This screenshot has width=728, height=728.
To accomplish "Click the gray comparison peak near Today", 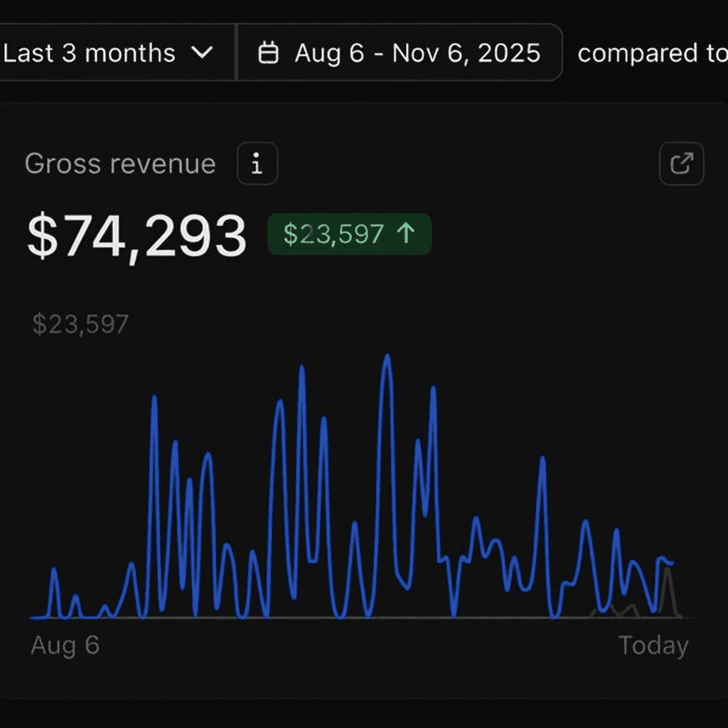I will tap(667, 570).
